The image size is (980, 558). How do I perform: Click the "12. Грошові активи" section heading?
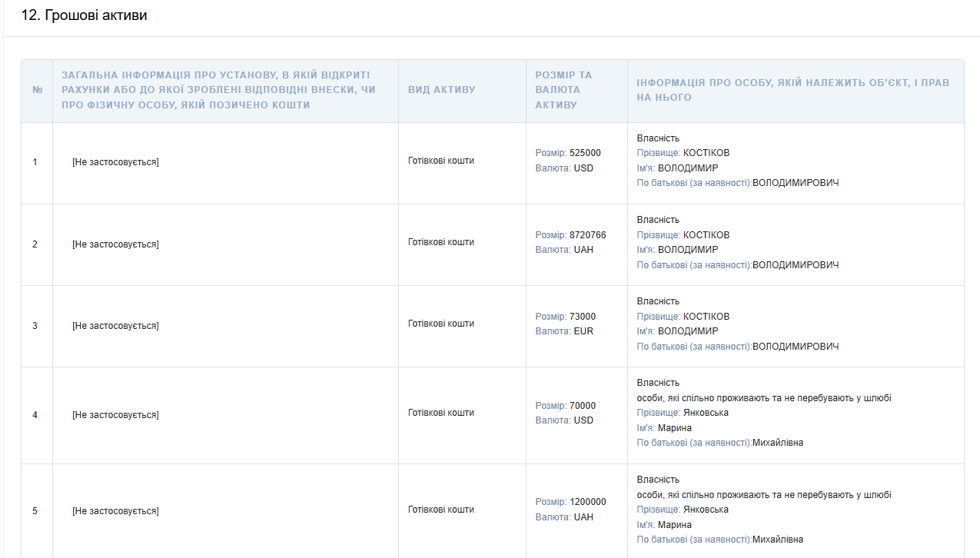[x=84, y=15]
